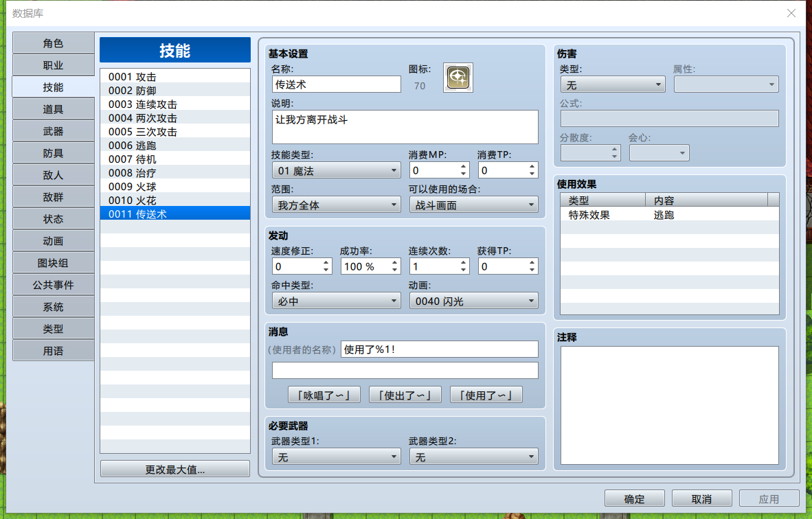The height and width of the screenshot is (519, 812).
Task: Close the 数据库 window
Action: pos(791,13)
